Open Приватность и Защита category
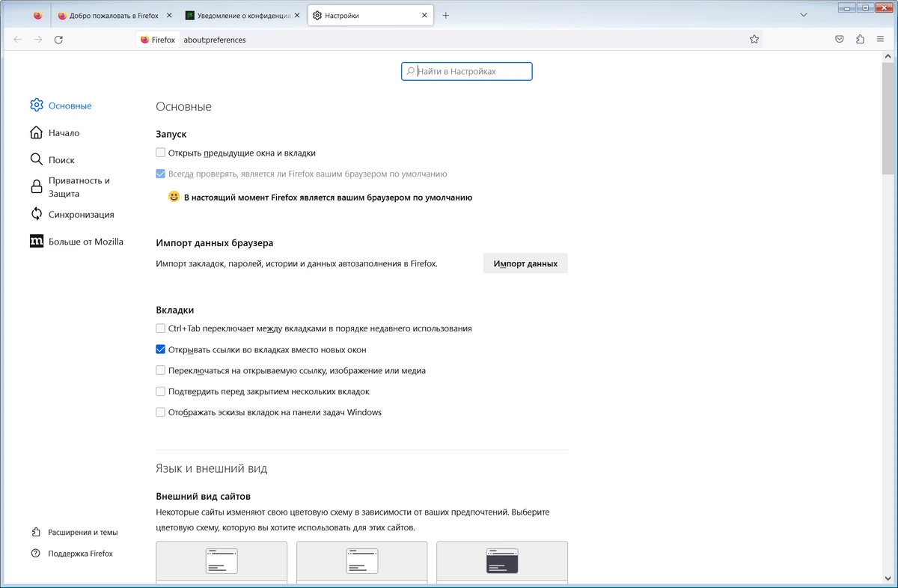Viewport: 898px width, 588px height. tap(79, 187)
